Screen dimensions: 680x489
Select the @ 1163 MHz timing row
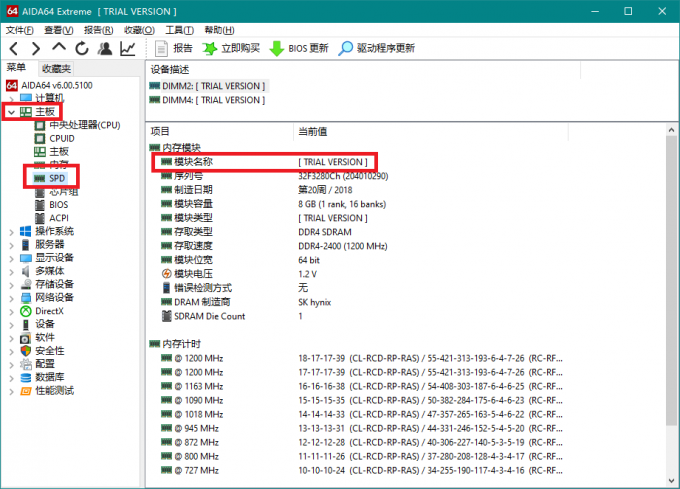tap(362, 387)
